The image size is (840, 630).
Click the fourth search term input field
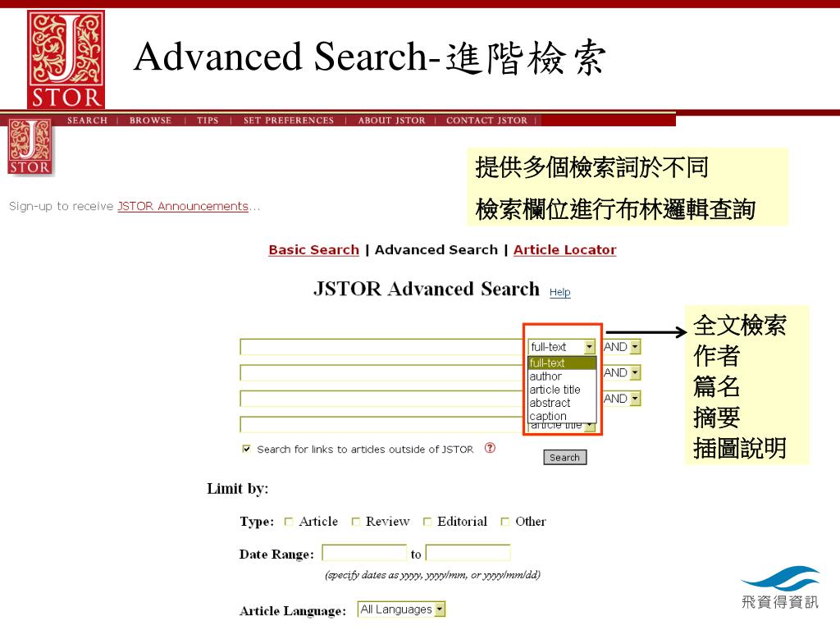[x=381, y=424]
